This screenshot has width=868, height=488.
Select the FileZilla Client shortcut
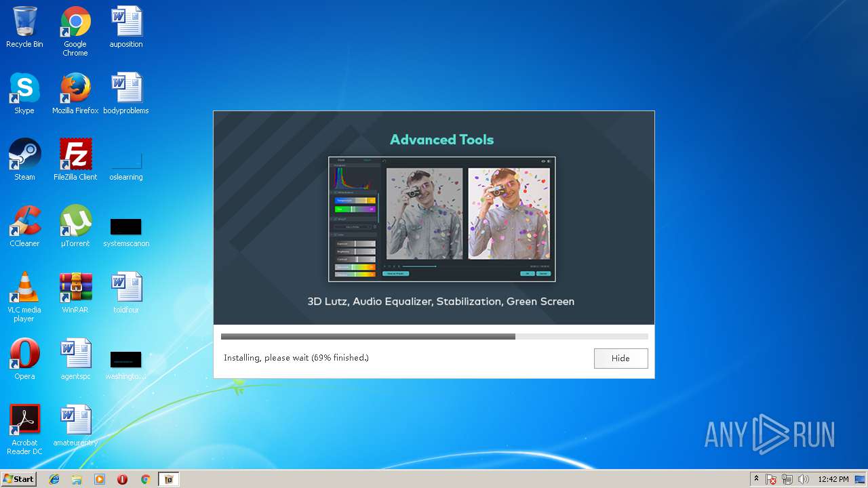pos(75,160)
